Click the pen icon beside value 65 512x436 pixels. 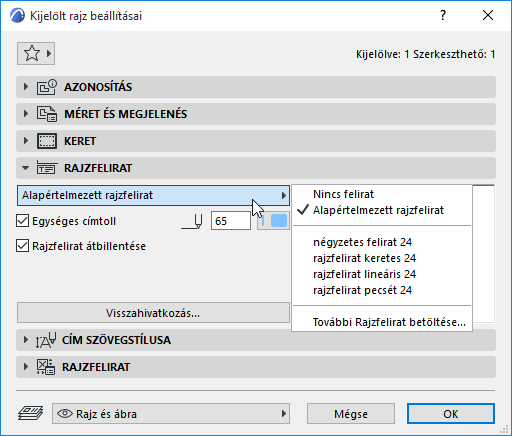coord(192,221)
